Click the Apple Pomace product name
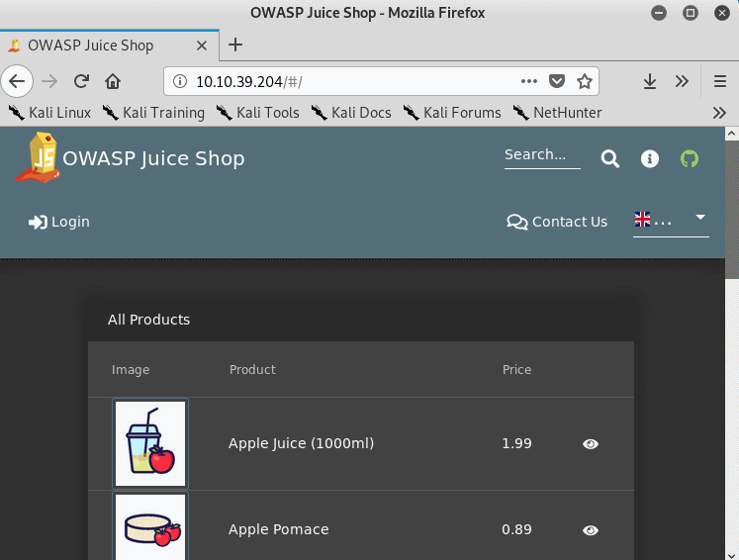Viewport: 739px width, 560px height. [279, 529]
